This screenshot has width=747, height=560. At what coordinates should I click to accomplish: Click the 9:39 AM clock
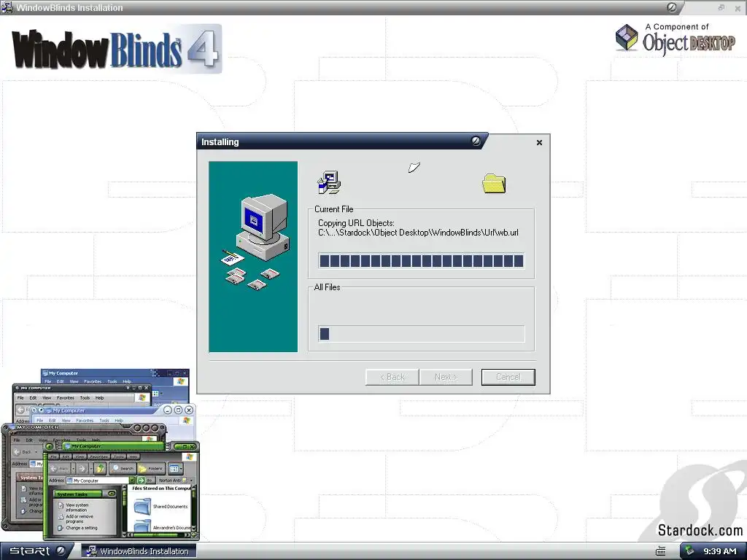719,551
